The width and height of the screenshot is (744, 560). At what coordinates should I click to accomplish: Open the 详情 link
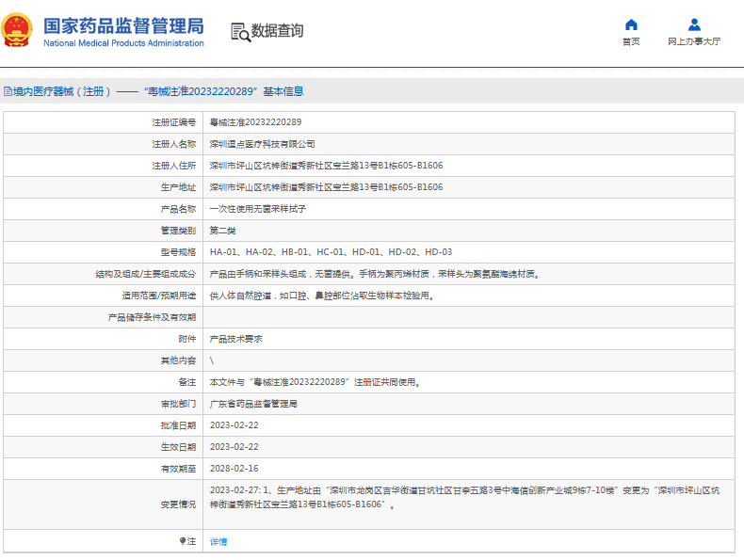(218, 541)
